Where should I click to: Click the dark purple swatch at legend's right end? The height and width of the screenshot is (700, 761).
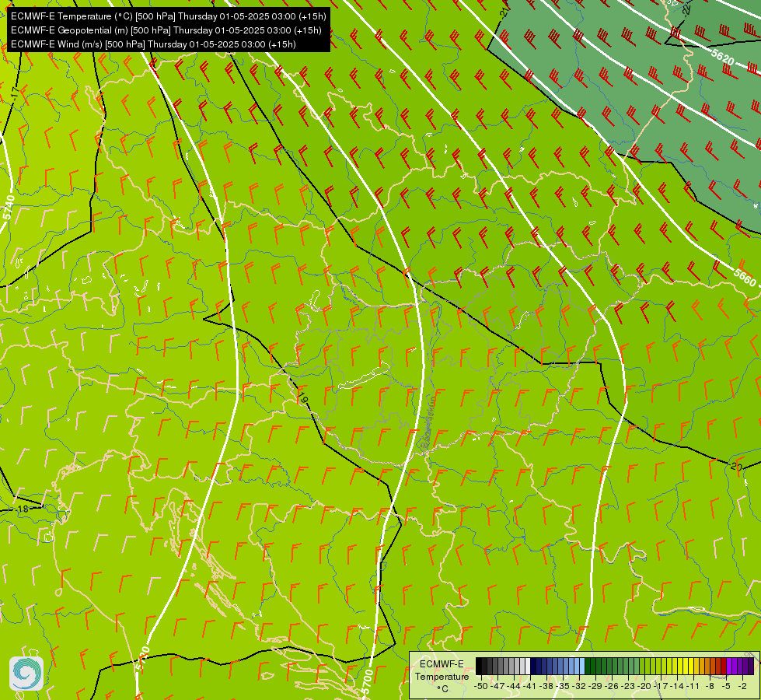tap(752, 666)
